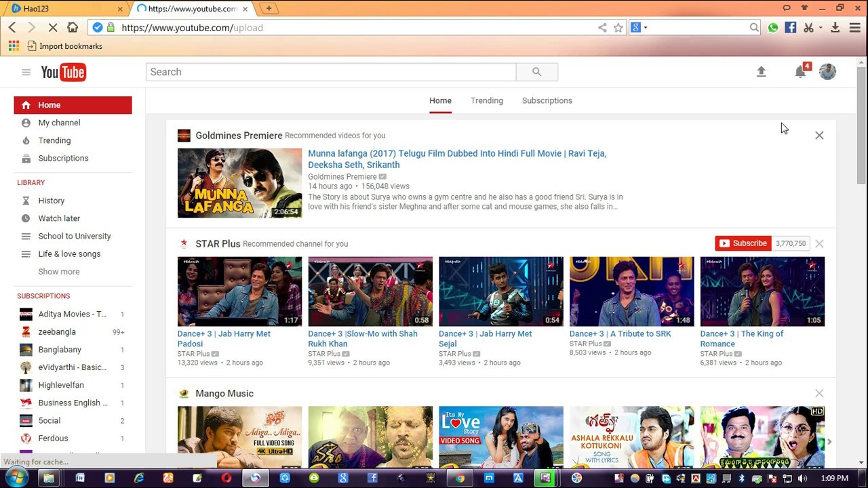Screen dimensions: 868x488
Task: Open the apps grid icon in bookmarks bar
Action: (x=14, y=46)
